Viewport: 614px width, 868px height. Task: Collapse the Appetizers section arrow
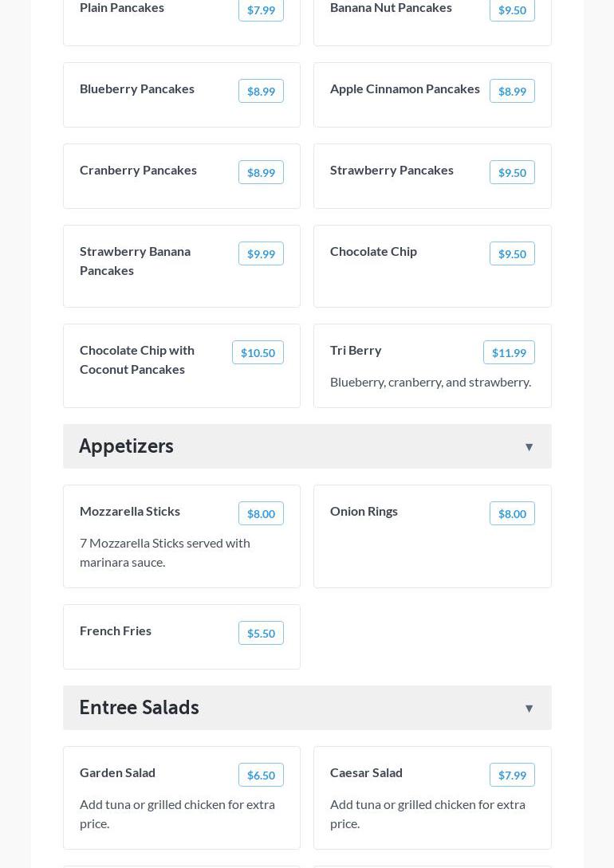(x=529, y=447)
